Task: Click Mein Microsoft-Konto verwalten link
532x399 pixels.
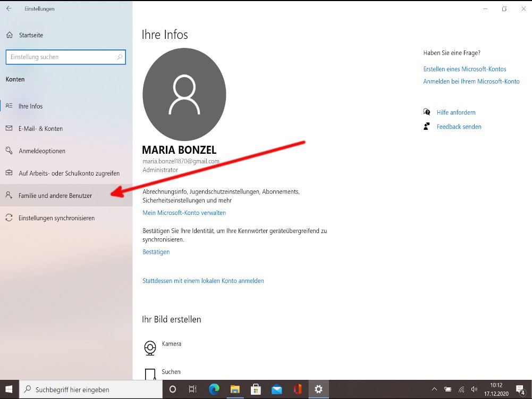Action: point(184,213)
